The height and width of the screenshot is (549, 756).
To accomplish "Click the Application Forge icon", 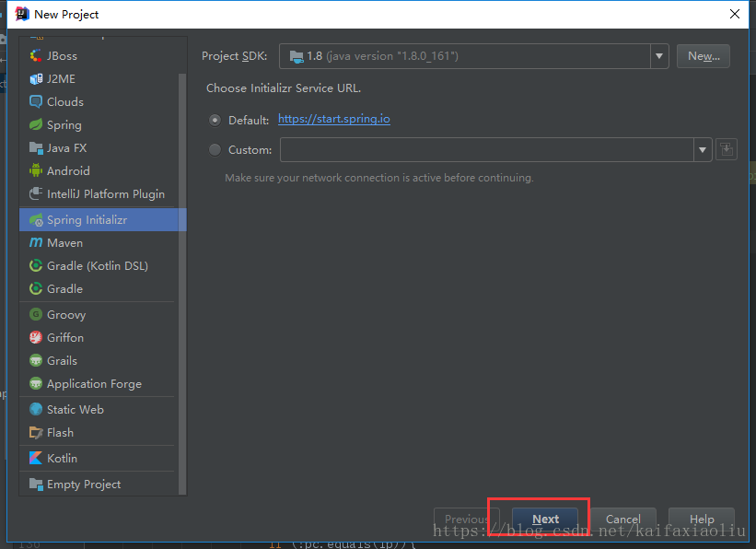I will [x=36, y=384].
